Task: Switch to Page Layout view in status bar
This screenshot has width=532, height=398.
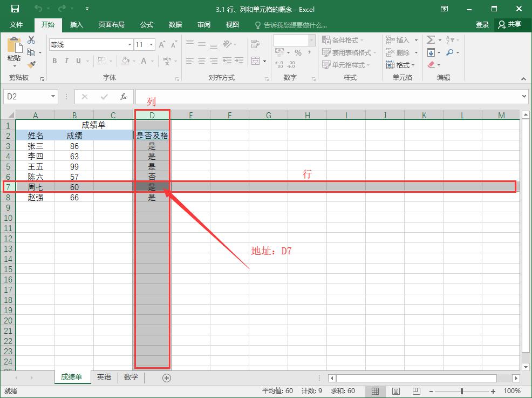Action: point(395,391)
